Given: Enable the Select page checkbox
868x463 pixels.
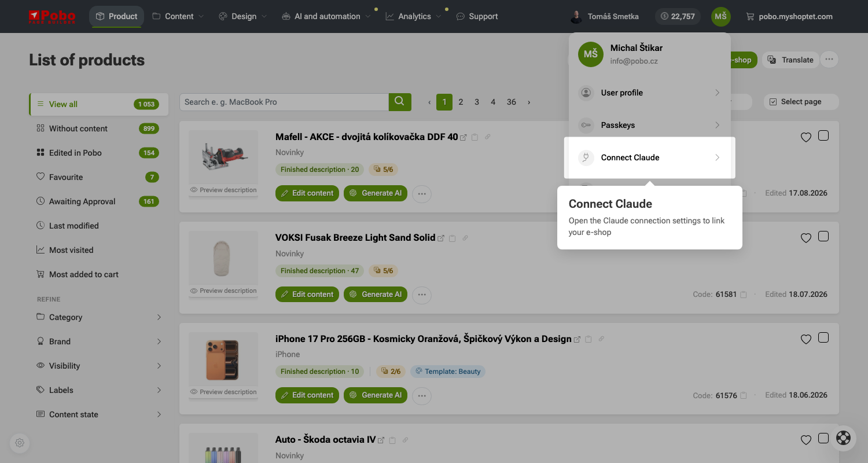Looking at the screenshot, I should coord(774,102).
